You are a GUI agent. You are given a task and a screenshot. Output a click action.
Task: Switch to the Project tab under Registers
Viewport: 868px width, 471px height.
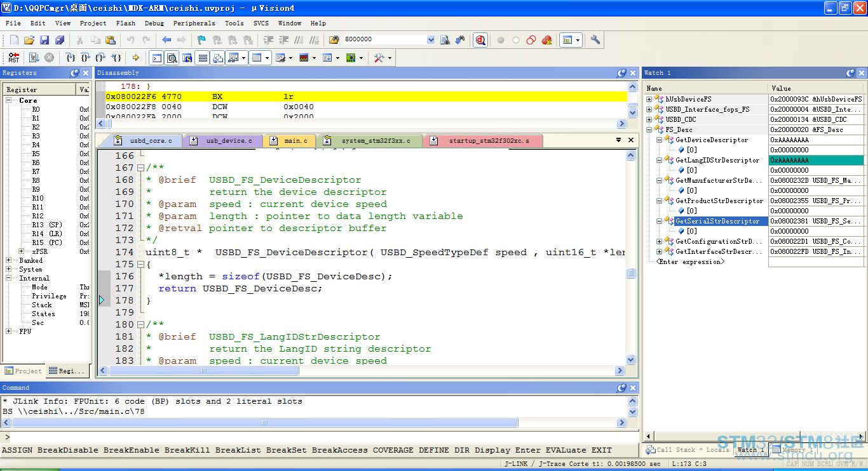(24, 371)
